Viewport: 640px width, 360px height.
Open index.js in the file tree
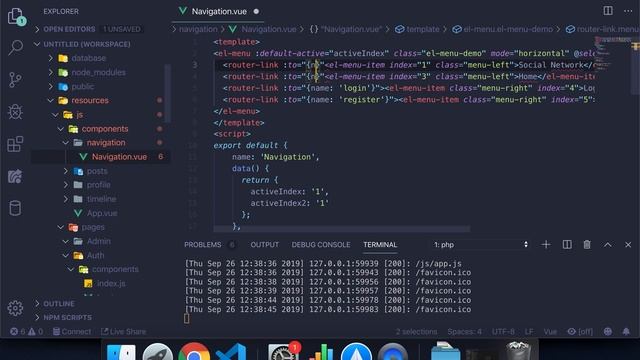(x=111, y=283)
